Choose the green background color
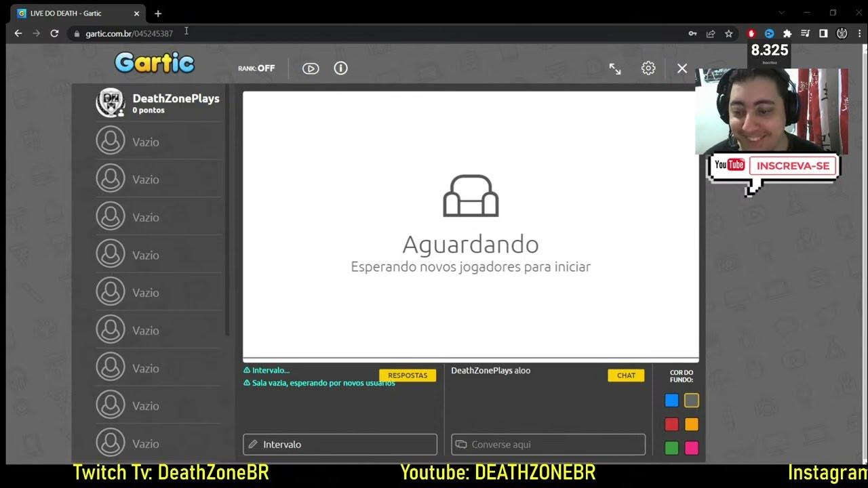 click(672, 448)
